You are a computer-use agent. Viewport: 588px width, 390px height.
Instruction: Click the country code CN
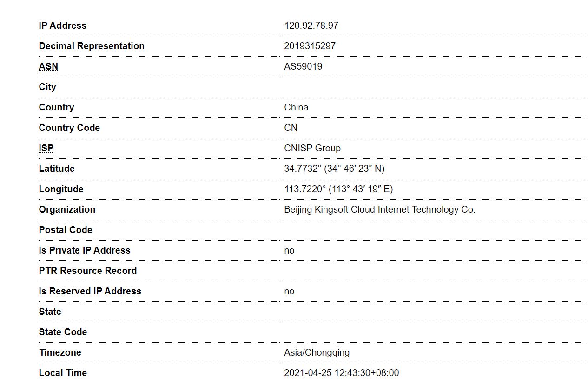click(x=291, y=128)
